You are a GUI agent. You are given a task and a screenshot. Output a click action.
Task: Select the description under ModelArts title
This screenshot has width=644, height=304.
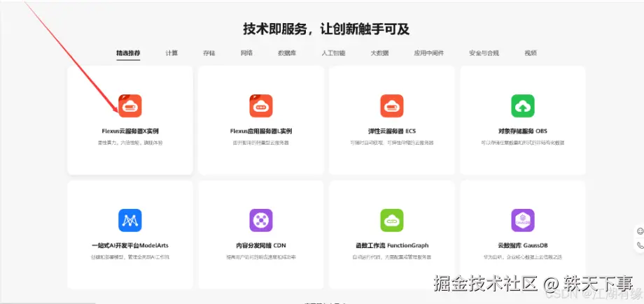pyautogui.click(x=130, y=257)
